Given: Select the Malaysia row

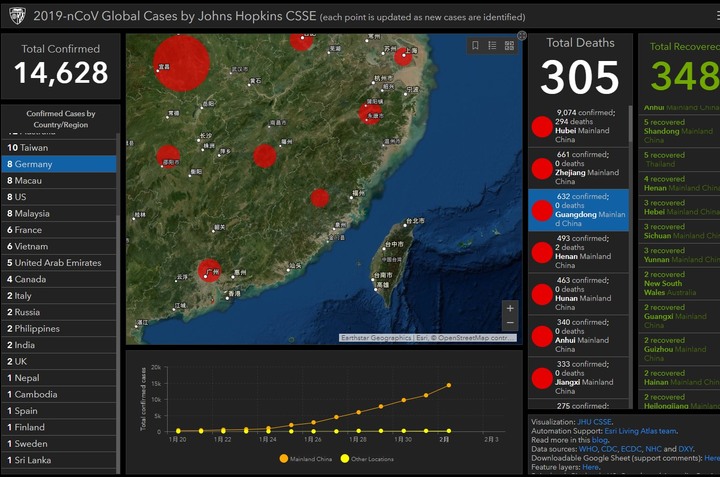Looking at the screenshot, I should pyautogui.click(x=59, y=213).
